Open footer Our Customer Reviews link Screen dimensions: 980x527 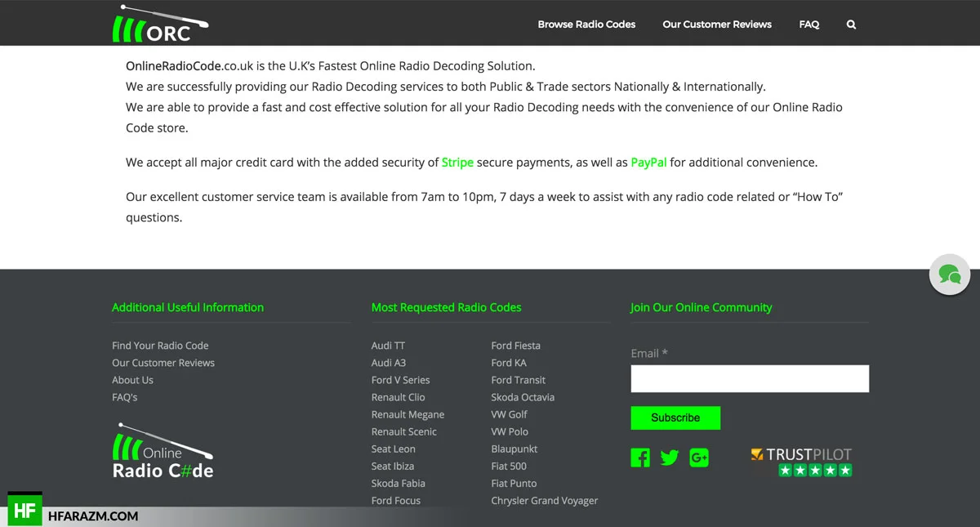click(163, 363)
